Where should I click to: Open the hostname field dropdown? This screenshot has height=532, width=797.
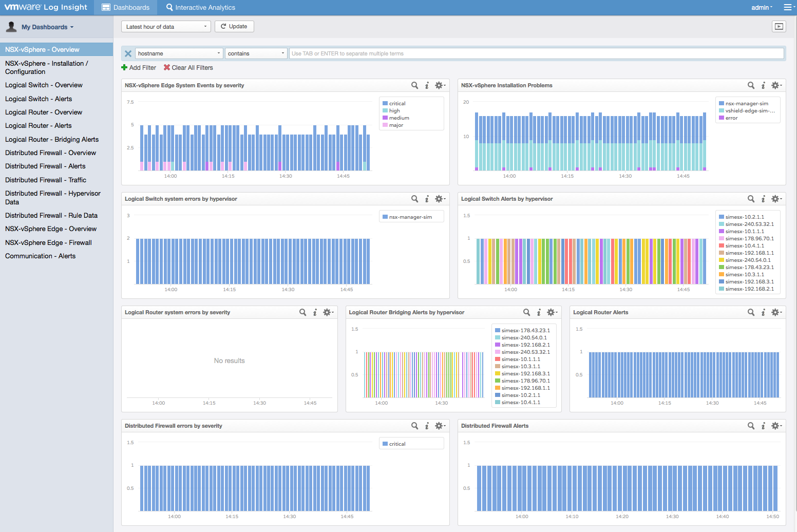[x=179, y=53]
